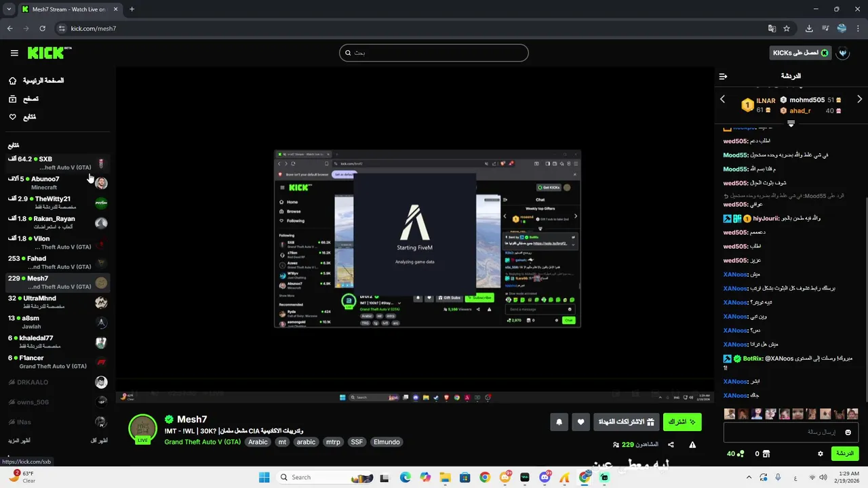Open the volume control in the tray

(823, 477)
